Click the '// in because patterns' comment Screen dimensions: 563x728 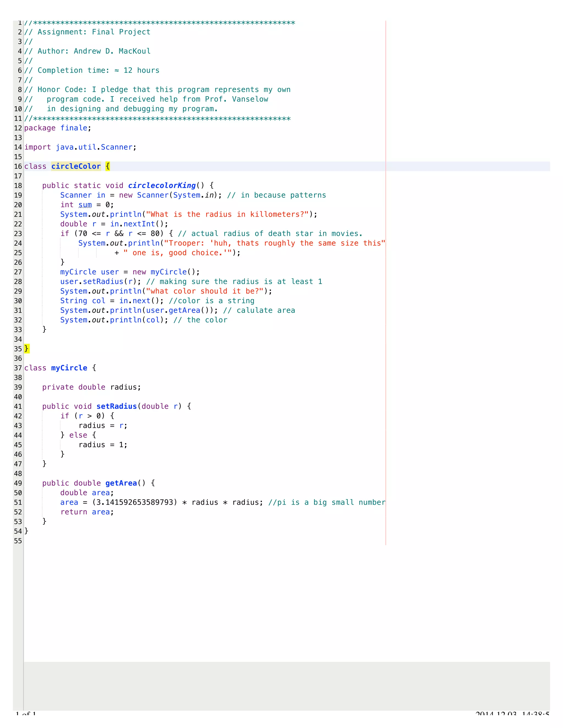[277, 195]
